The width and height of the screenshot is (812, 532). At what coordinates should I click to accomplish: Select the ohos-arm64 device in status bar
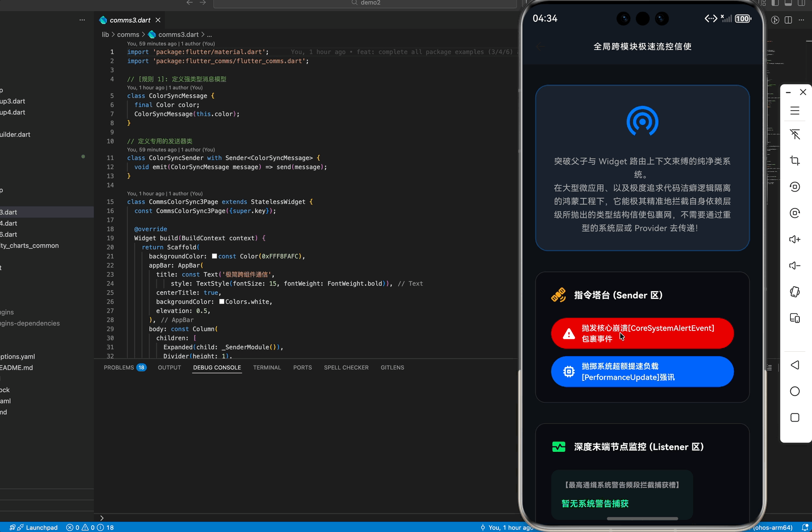pos(773,527)
